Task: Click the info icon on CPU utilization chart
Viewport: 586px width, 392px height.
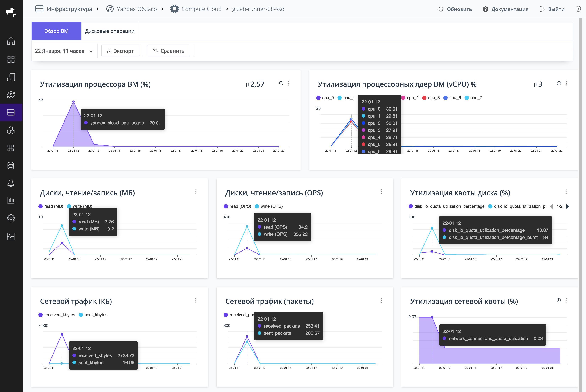Action: click(x=281, y=83)
